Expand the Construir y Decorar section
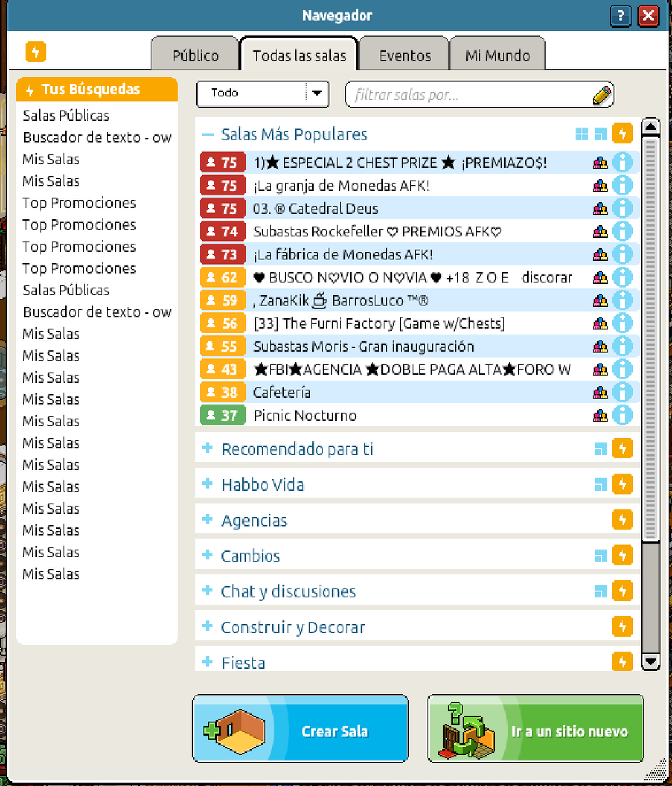Image resolution: width=672 pixels, height=786 pixels. 208,626
